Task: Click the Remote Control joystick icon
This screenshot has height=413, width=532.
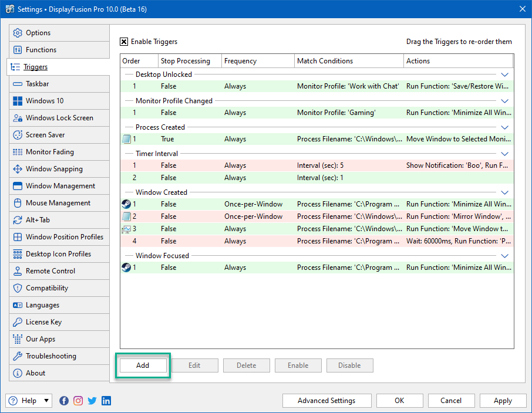Action: click(17, 271)
